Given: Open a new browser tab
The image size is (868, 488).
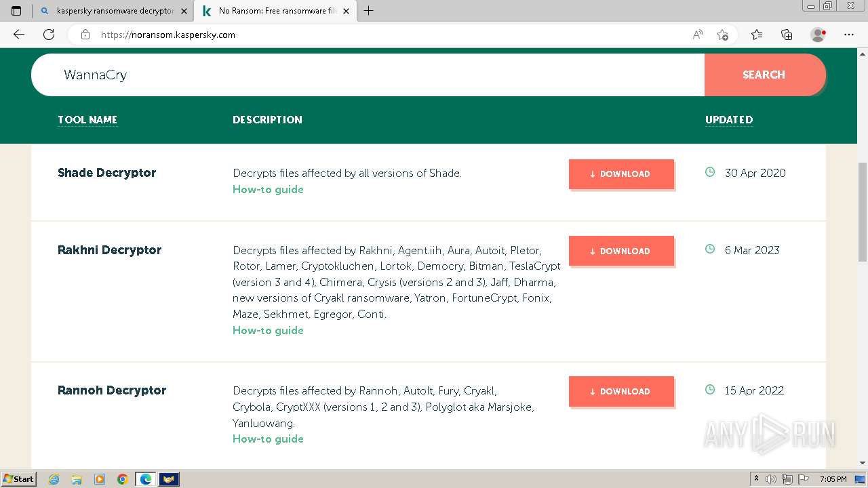Looking at the screenshot, I should click(x=369, y=11).
